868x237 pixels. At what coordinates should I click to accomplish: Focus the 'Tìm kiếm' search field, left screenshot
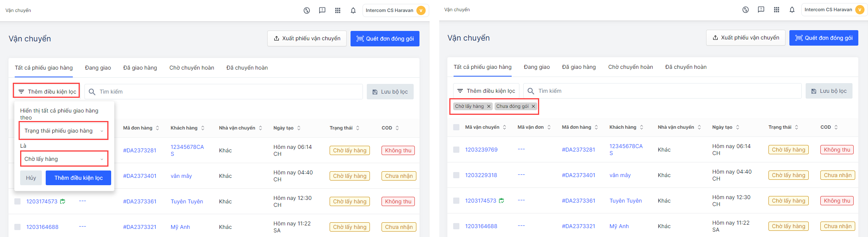tap(223, 92)
